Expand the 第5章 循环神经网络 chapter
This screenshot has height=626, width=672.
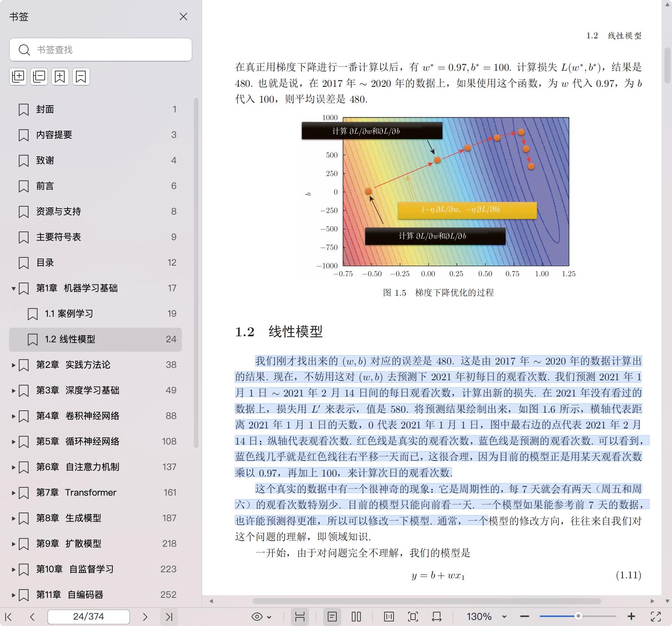[14, 442]
